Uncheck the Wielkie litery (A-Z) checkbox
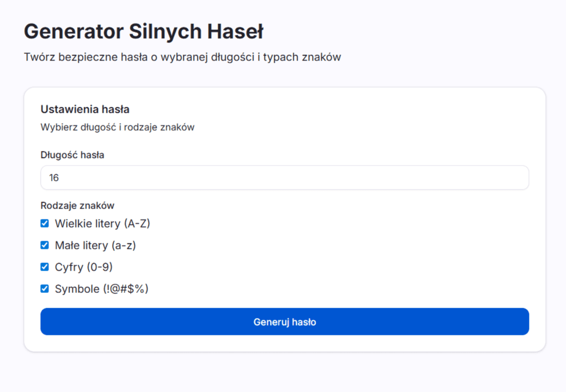 click(x=45, y=223)
